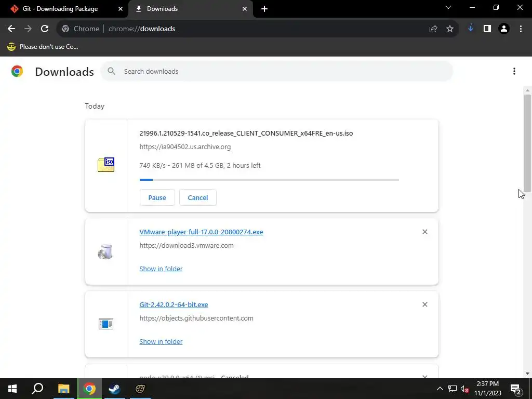Open the taskbar clock and date
The width and height of the screenshot is (532, 399).
coord(487,389)
